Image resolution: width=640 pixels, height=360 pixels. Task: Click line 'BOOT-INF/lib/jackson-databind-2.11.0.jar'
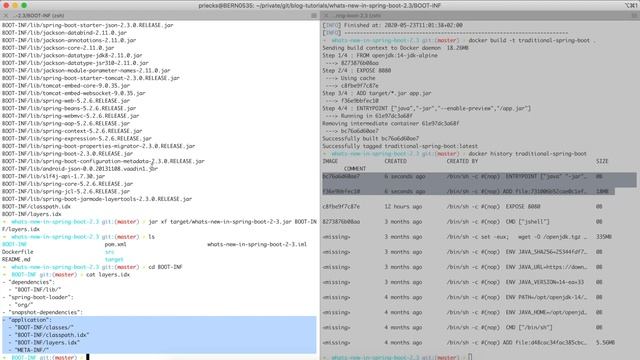pyautogui.click(x=64, y=33)
